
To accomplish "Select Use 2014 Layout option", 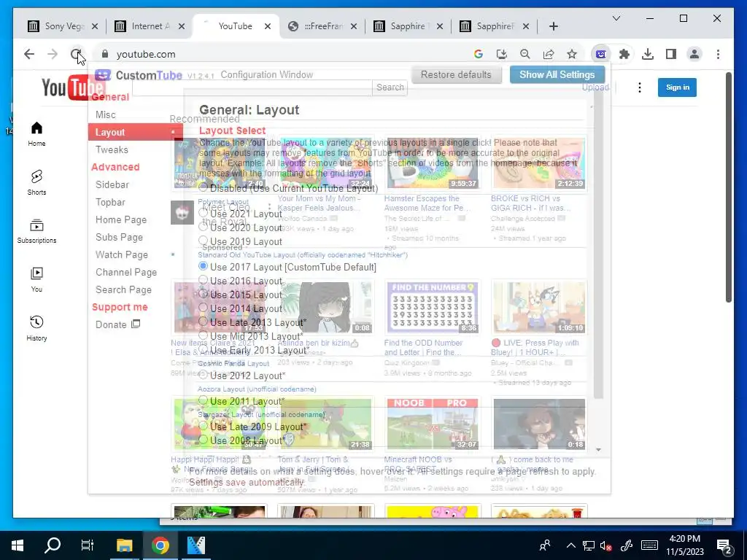I will [204, 308].
